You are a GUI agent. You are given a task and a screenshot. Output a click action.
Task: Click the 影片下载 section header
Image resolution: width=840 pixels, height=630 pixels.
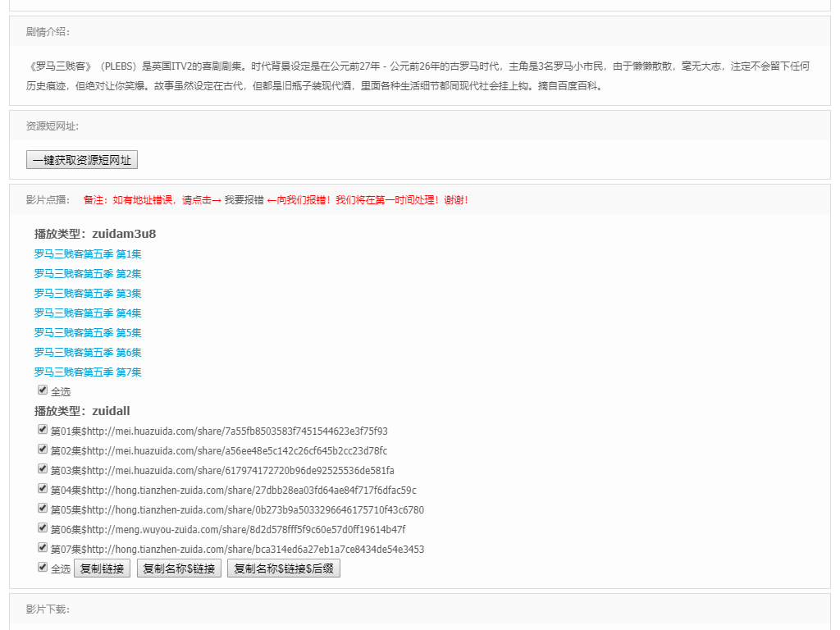pos(48,609)
